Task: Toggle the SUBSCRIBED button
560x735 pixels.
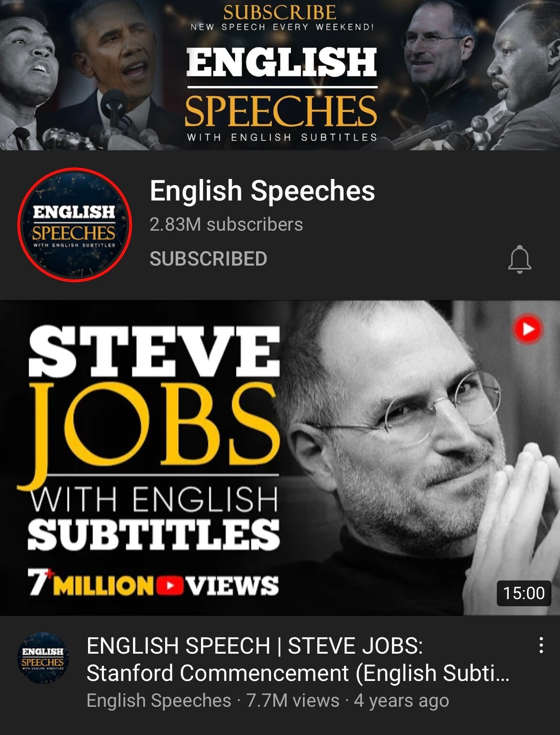Action: pyautogui.click(x=208, y=259)
